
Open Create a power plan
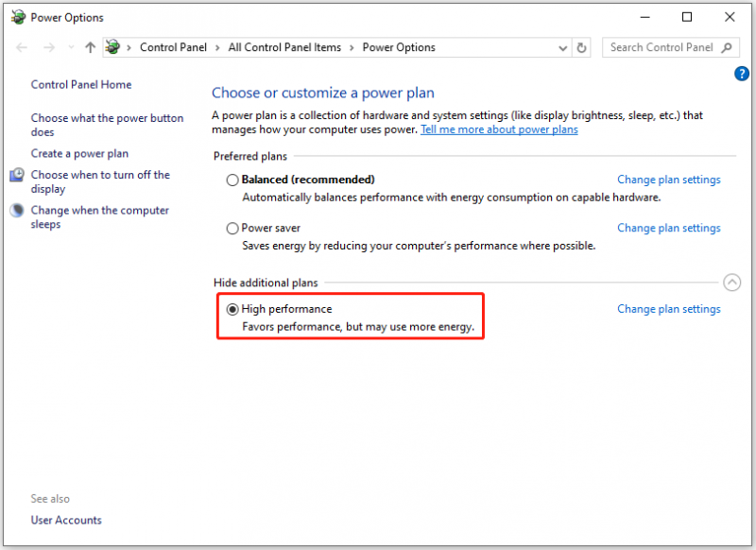pyautogui.click(x=79, y=154)
